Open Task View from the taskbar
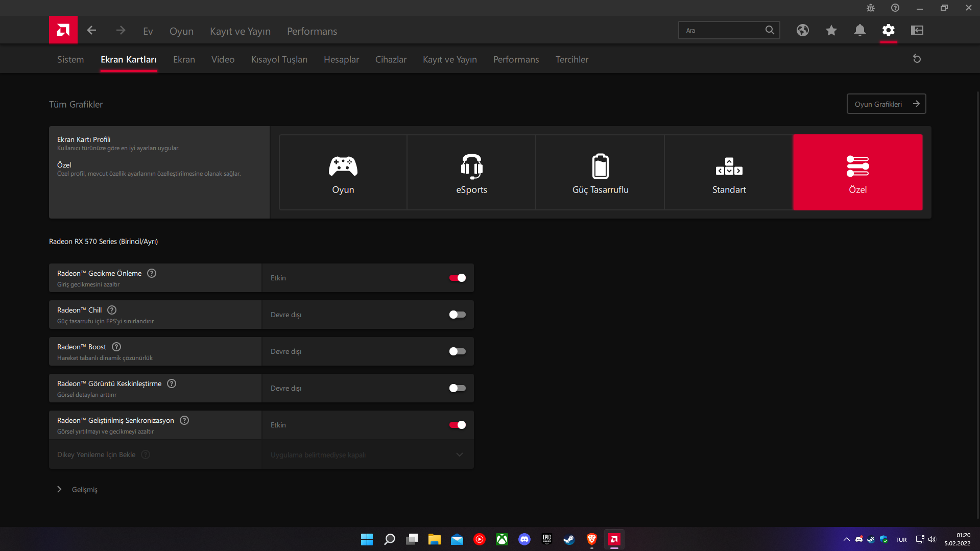980x551 pixels. pos(412,539)
